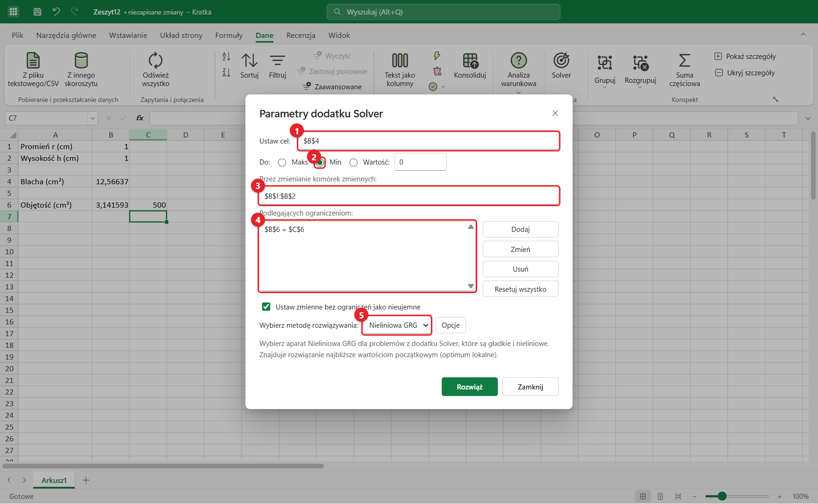Click the Flash Fill lightning icon

coord(437,56)
